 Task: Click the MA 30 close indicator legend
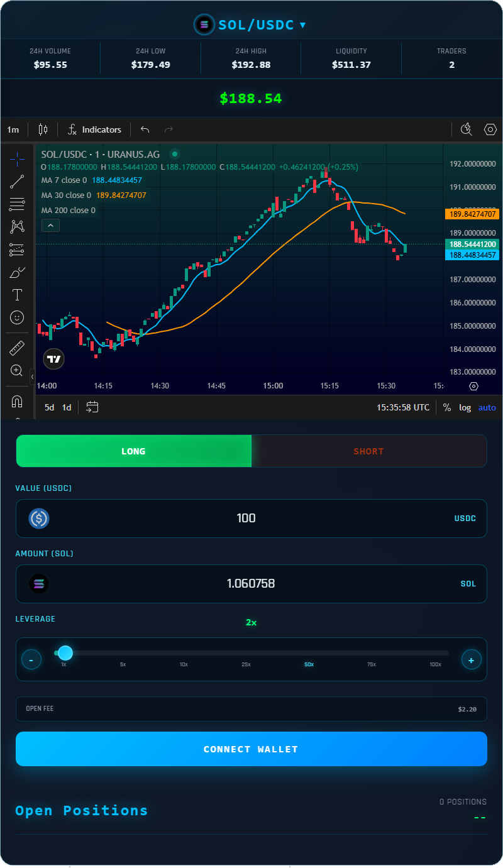[94, 195]
